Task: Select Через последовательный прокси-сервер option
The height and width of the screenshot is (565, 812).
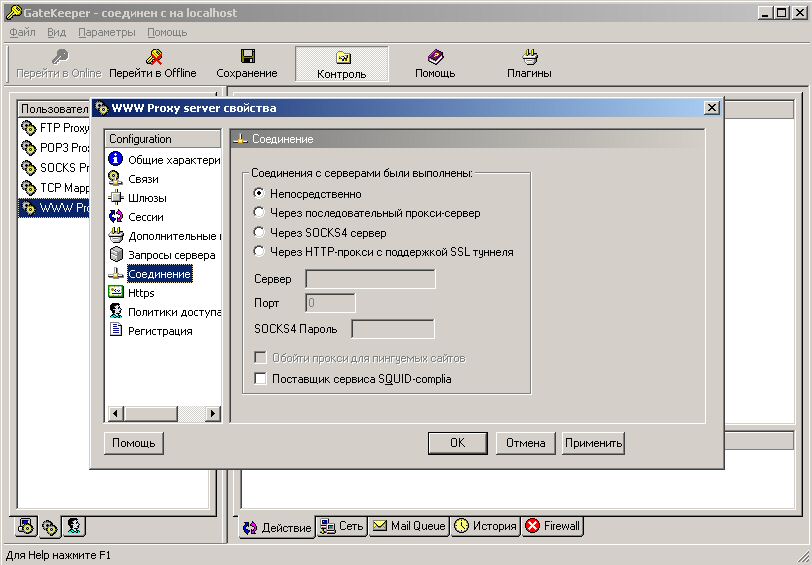Action: (x=259, y=212)
